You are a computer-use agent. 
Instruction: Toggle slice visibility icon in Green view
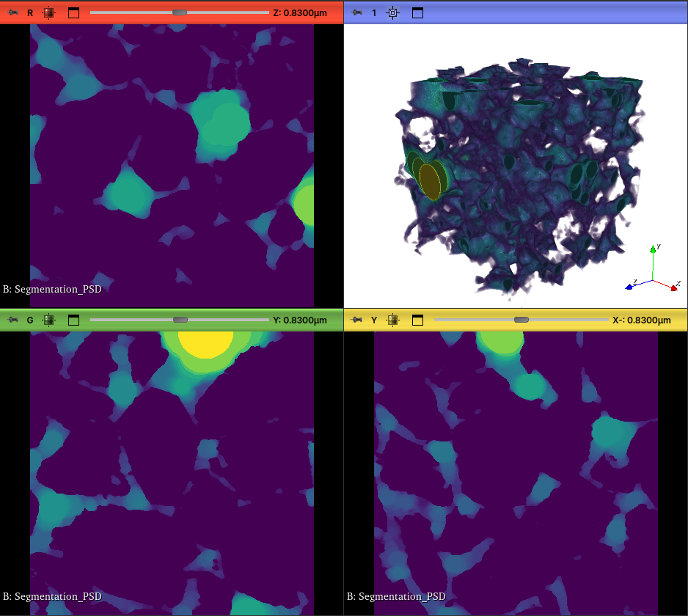pos(49,320)
